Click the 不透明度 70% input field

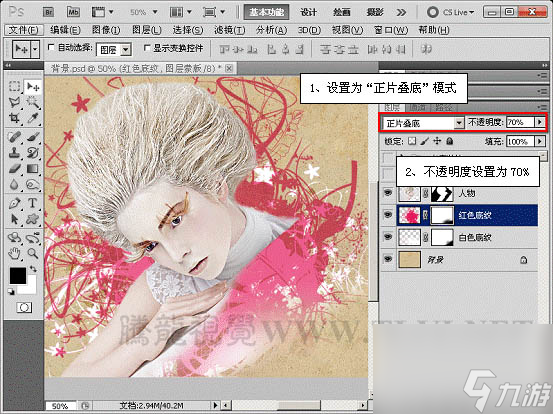click(x=521, y=122)
